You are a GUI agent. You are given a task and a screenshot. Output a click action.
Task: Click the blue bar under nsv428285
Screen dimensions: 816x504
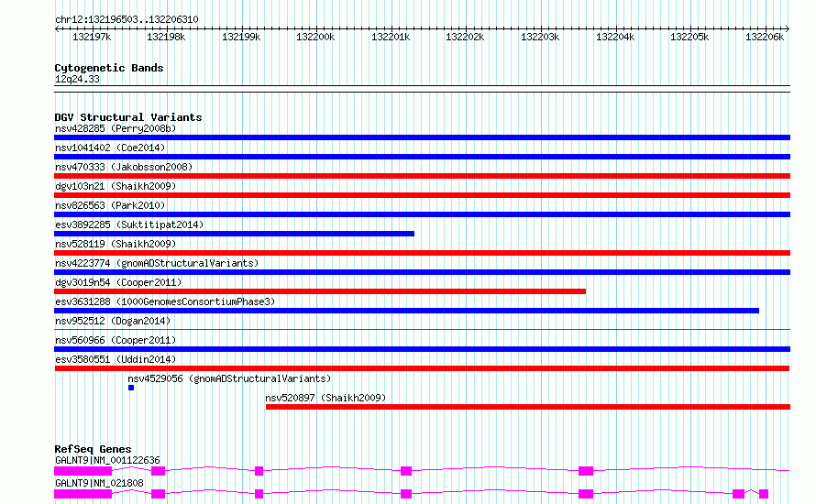pos(422,137)
